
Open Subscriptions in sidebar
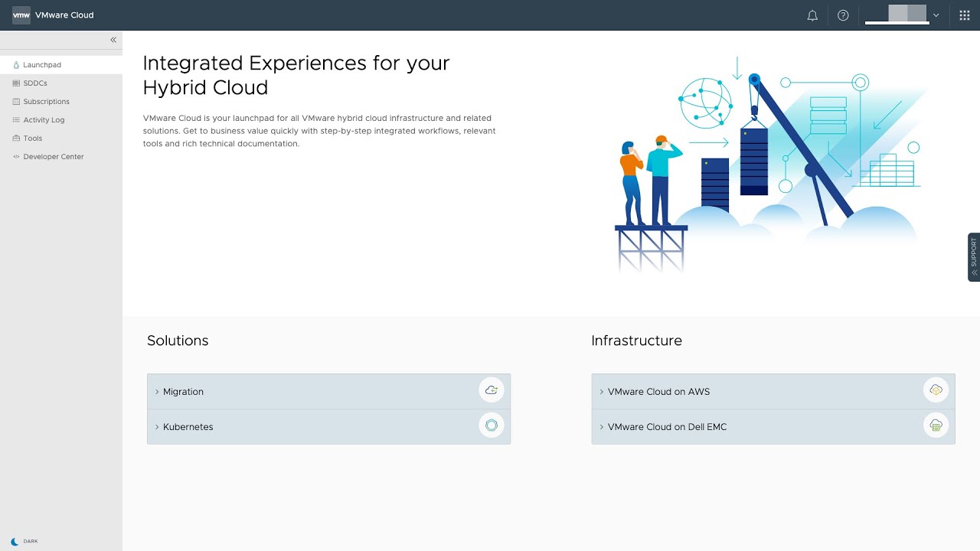coord(61,102)
